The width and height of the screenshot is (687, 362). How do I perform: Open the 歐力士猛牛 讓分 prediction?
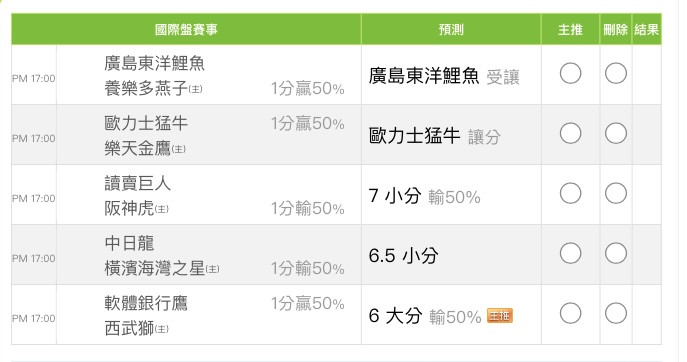coord(434,136)
